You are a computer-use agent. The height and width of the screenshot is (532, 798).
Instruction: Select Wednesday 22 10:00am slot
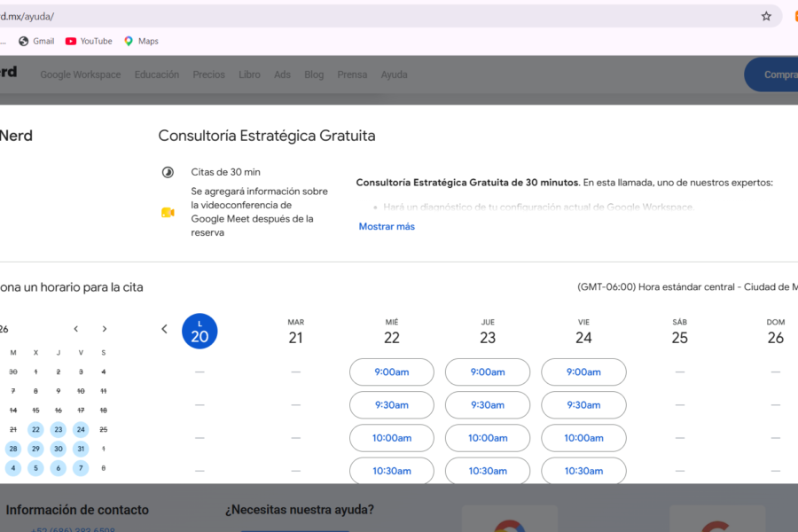391,438
